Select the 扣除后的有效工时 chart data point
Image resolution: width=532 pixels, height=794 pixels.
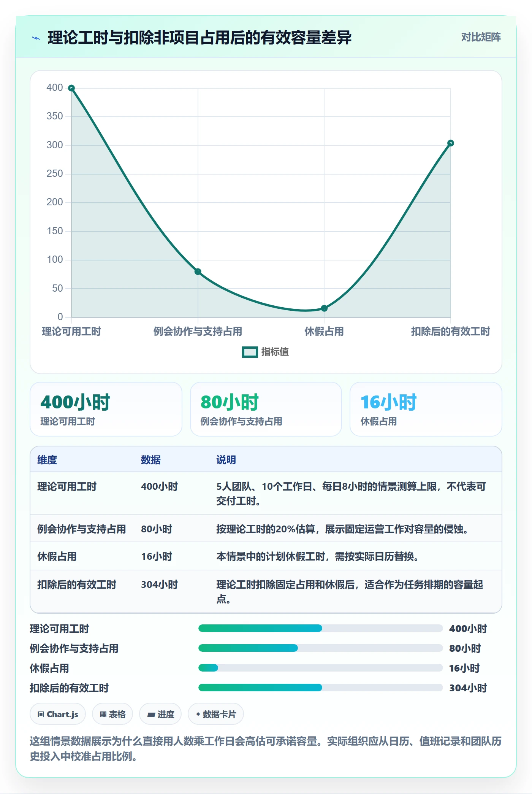click(x=450, y=143)
